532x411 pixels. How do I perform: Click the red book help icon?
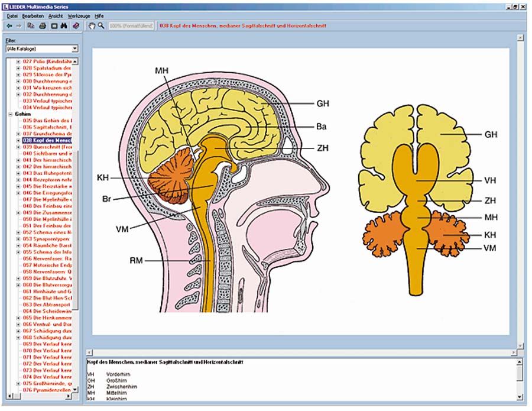click(76, 26)
